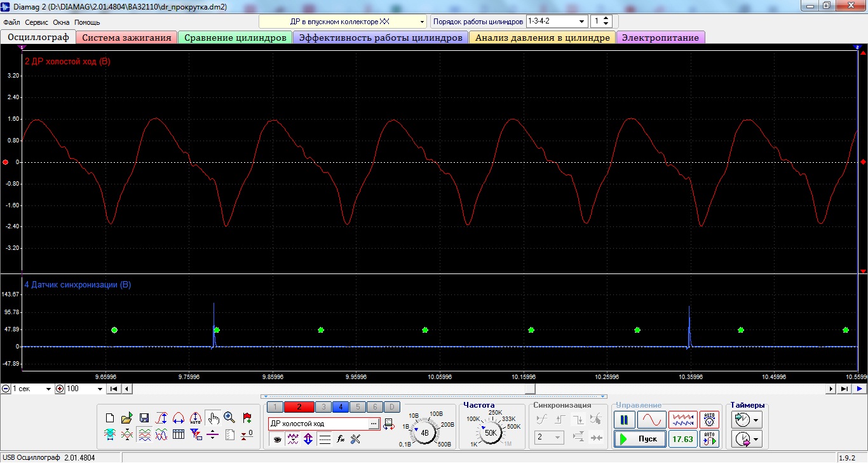Click the compress waveforms vertically icon
The width and height of the screenshot is (868, 463).
pyautogui.click(x=126, y=435)
